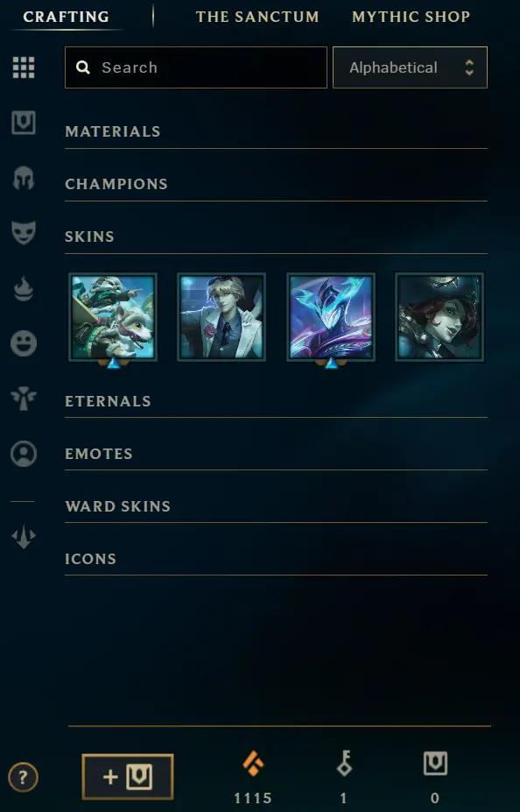Select the all-items grid filter icon
This screenshot has height=812, width=520.
coord(24,67)
